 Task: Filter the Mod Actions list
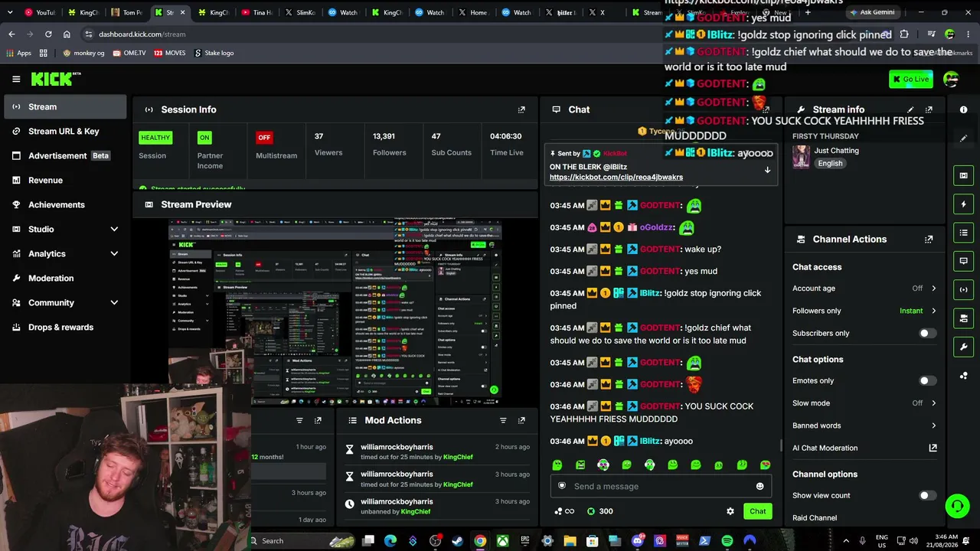coord(503,420)
